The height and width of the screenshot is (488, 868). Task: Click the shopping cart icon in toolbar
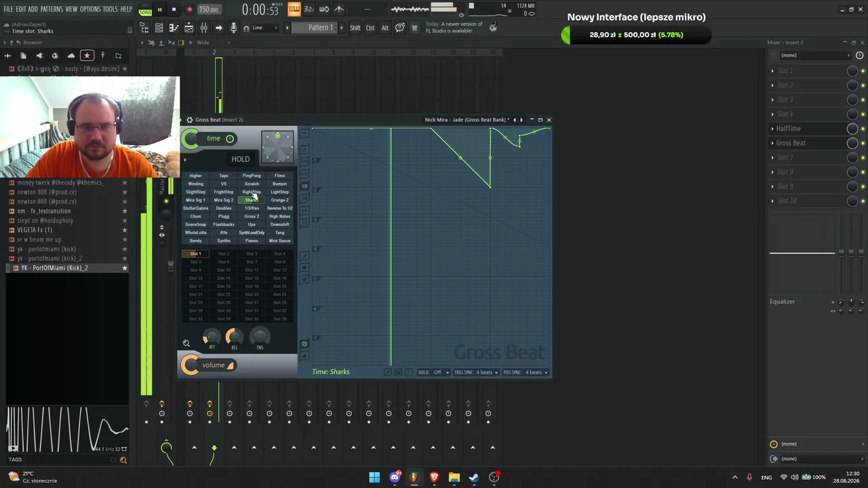coord(414,28)
